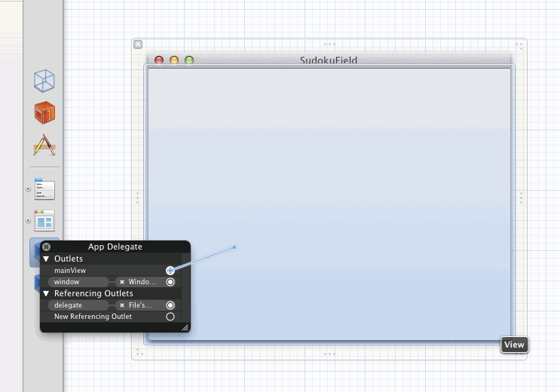
Task: Select the Window object icon in dock
Action: (x=44, y=220)
